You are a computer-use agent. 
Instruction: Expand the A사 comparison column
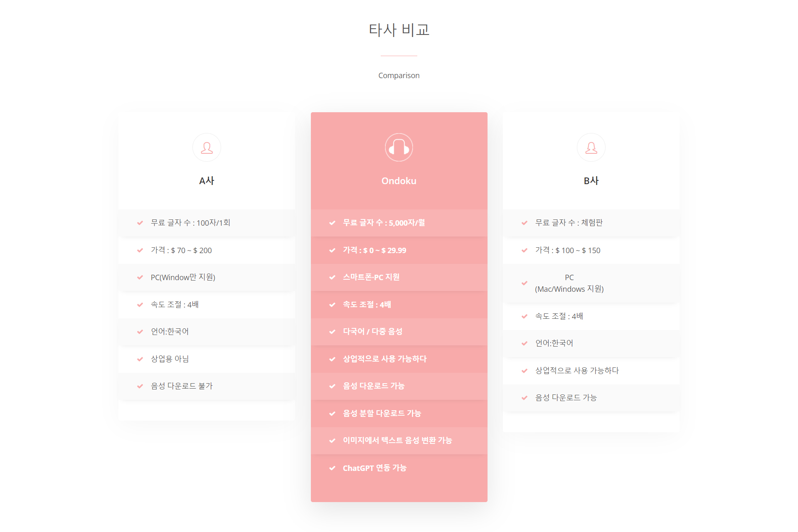pos(207,266)
